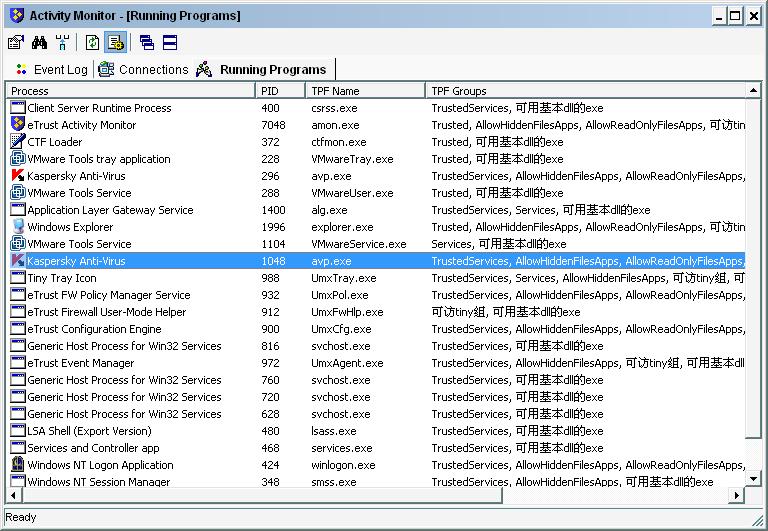Sort by the PID column header

coord(281,91)
